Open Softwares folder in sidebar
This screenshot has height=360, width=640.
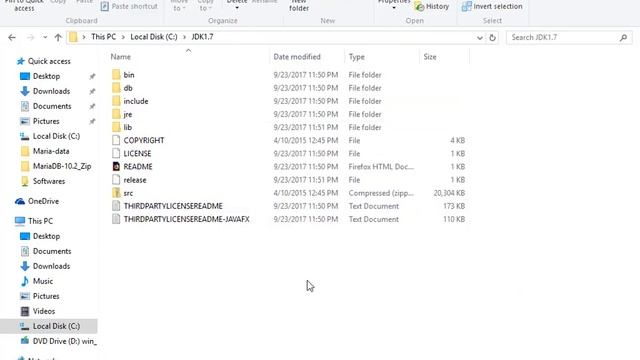coord(49,181)
